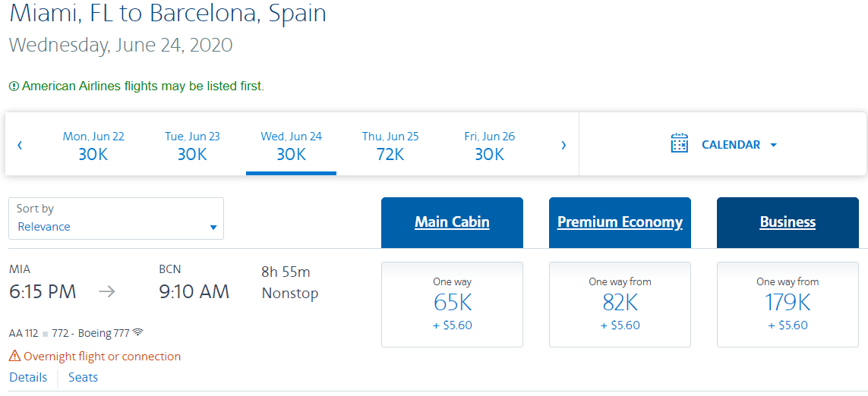Screen dimensions: 868x396
Task: Select the Mon, Jun 22 date tab
Action: tap(93, 145)
